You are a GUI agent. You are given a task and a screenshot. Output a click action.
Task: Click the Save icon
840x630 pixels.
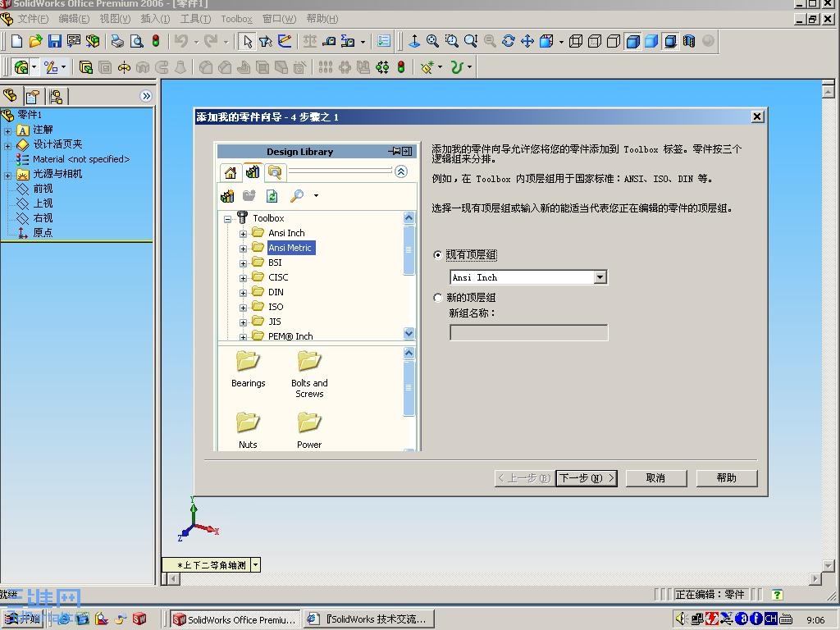coord(55,41)
